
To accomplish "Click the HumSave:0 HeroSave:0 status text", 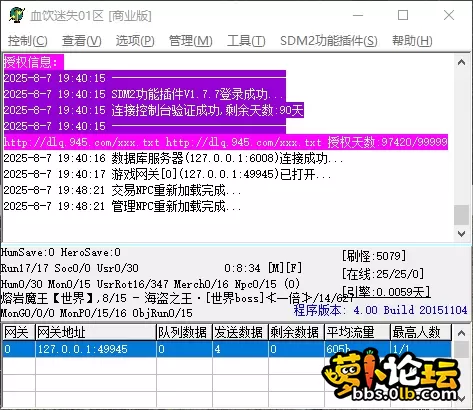I will [61, 252].
